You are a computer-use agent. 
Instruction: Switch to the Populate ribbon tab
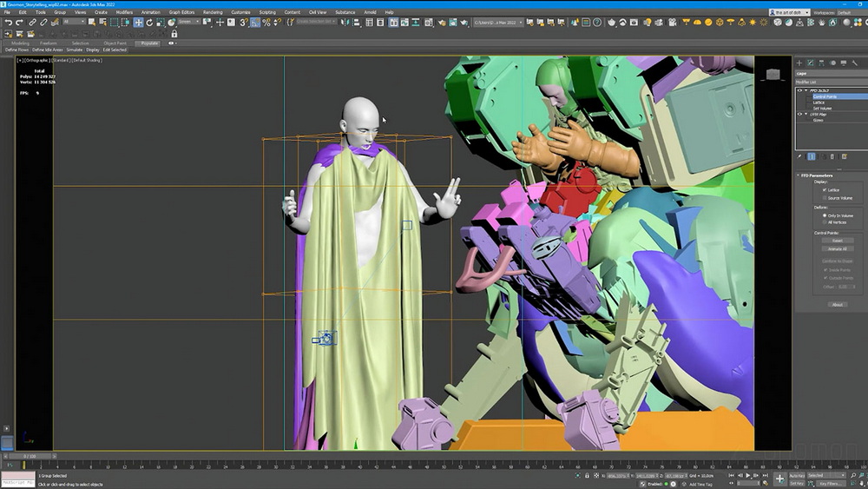point(149,43)
